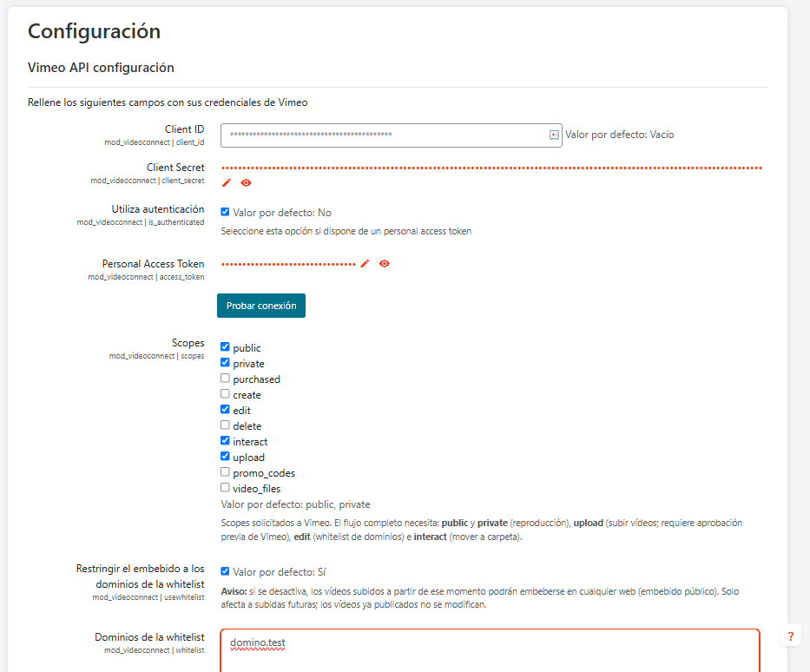
Task: Uncheck the interact scope
Action: (x=225, y=440)
